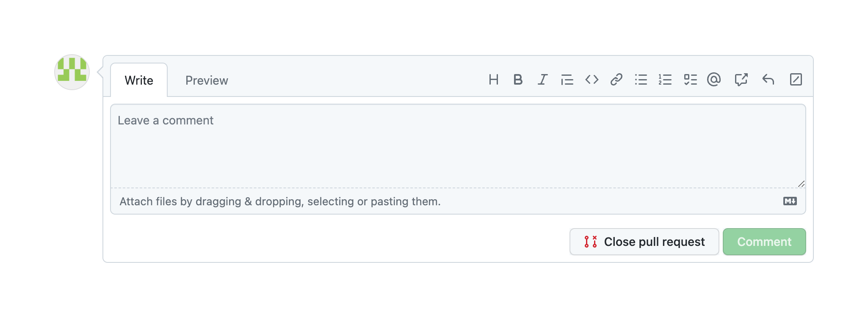Insert a heading with the H icon

[x=493, y=80]
